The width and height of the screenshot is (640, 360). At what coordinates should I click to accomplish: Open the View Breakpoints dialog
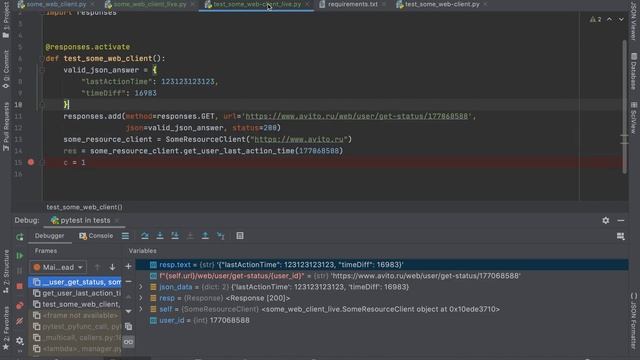20,305
